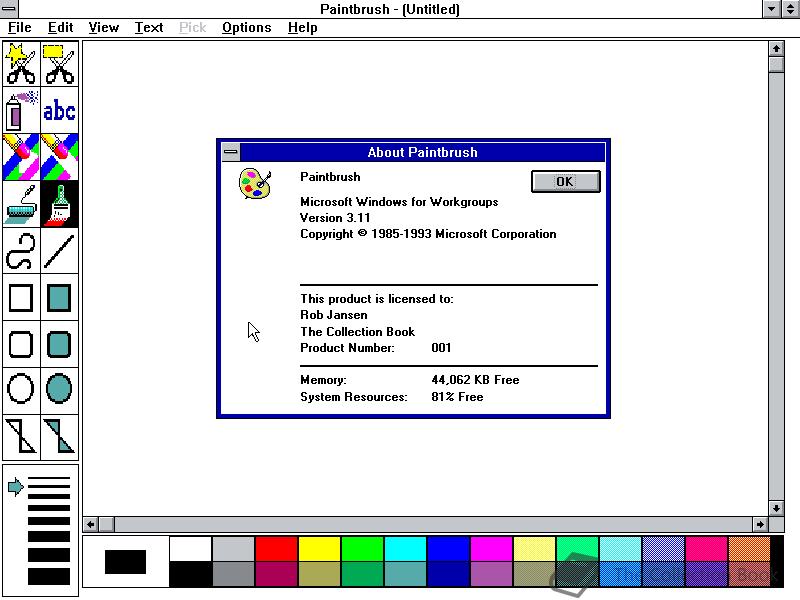
Task: Open the Options menu
Action: (x=246, y=28)
